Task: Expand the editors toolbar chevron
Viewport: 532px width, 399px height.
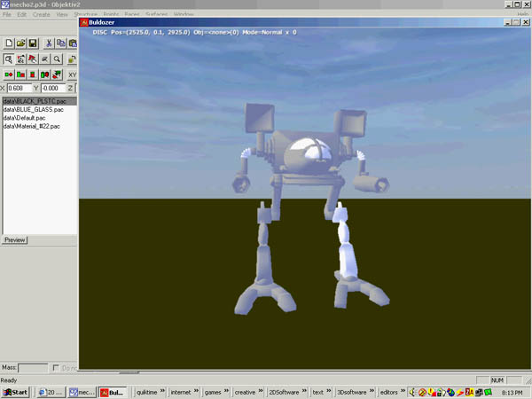Action: [x=403, y=391]
